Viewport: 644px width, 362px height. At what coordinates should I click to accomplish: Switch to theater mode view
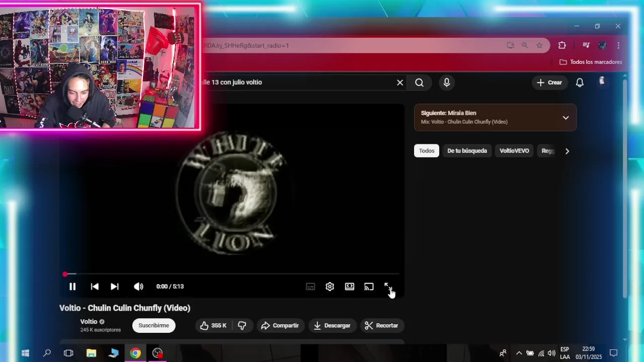(x=349, y=287)
